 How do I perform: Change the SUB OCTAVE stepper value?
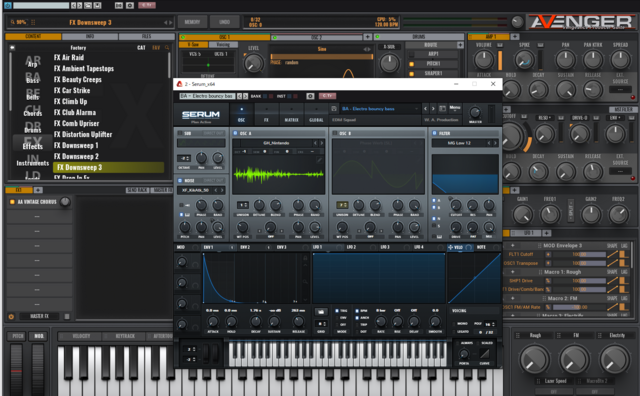[x=184, y=158]
